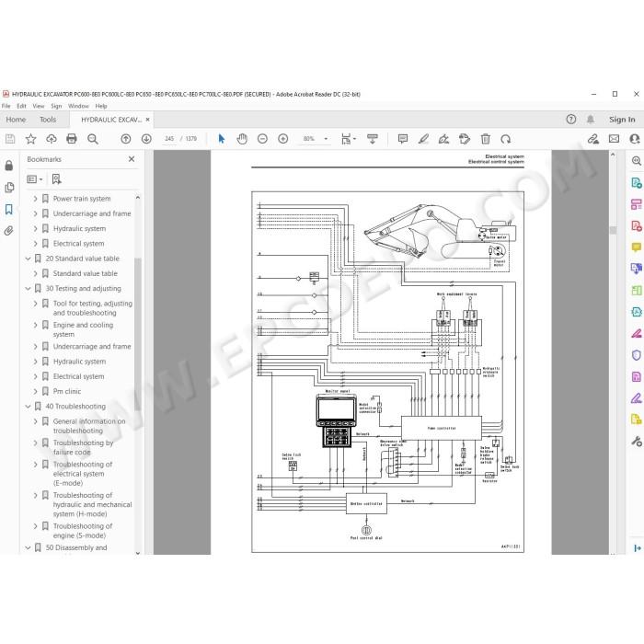644x644 pixels.
Task: Open the File menu
Action: [6, 106]
